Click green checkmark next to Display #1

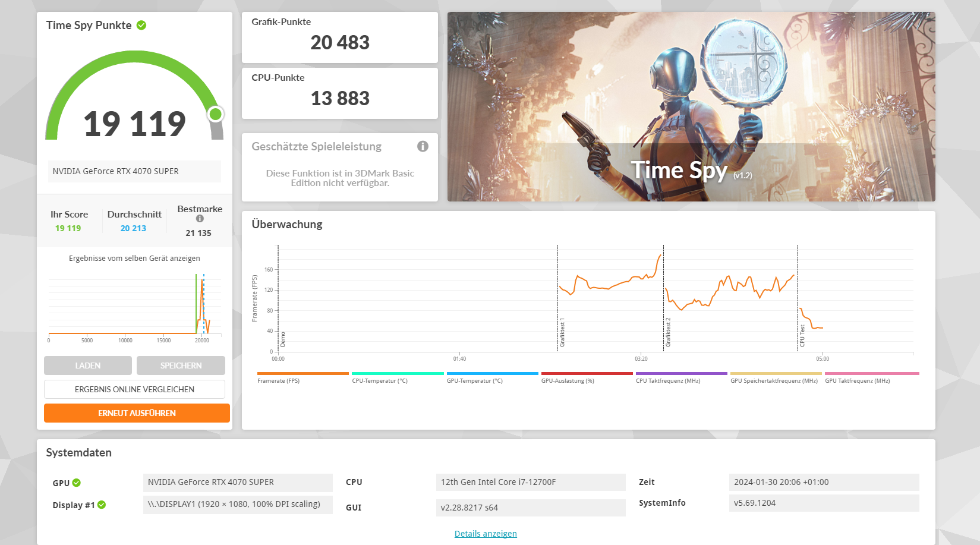pos(102,505)
